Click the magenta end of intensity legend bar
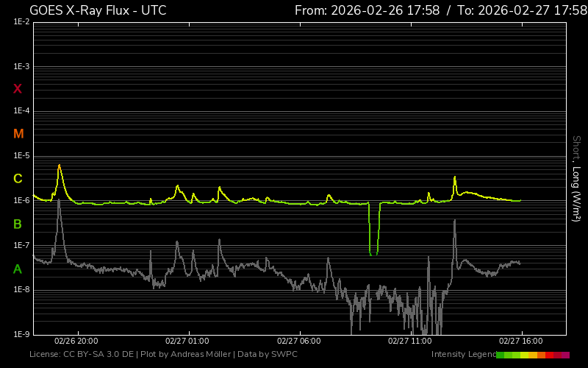The height and width of the screenshot is (368, 588). (565, 355)
